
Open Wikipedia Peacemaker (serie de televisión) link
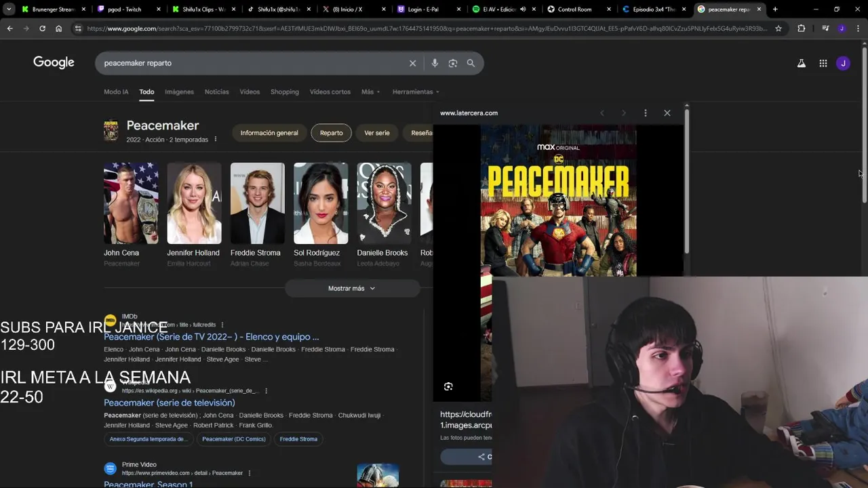point(170,403)
